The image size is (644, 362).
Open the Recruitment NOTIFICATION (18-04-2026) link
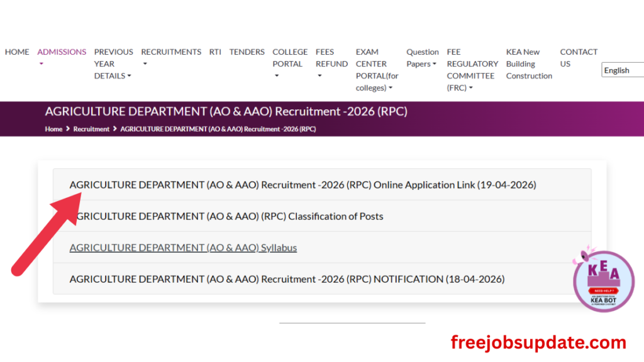287,278
